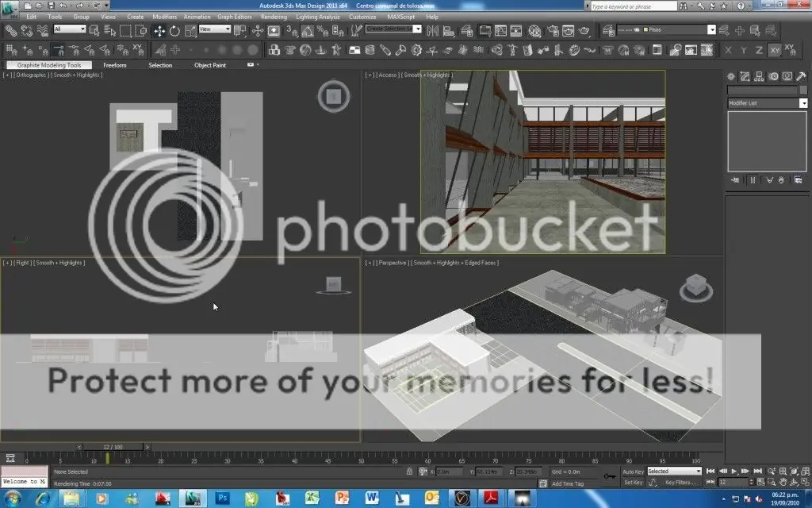Open the Rendered Frame Window icon
812x508 pixels.
coord(568,31)
